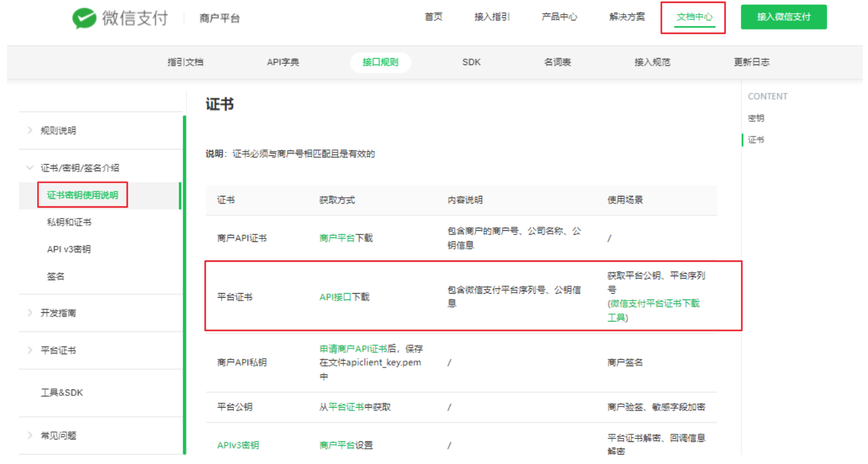Switch to the 名词表 tab
This screenshot has height=464, width=868.
(558, 62)
